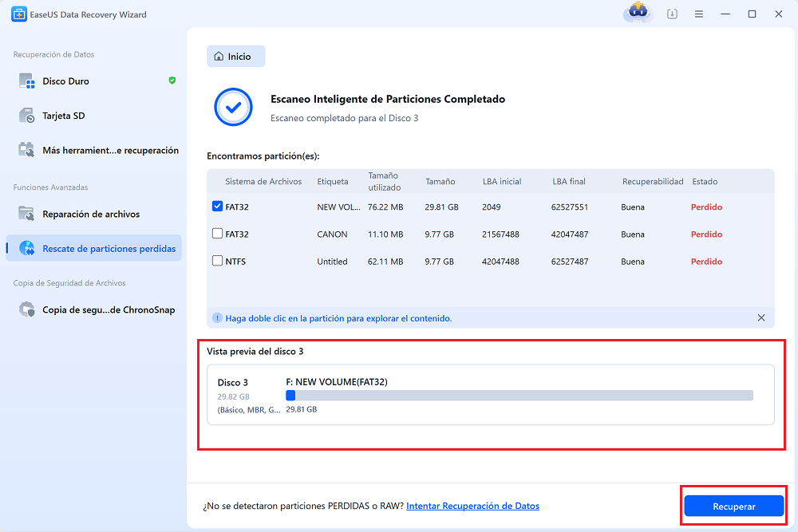Viewport: 798px width, 532px height.
Task: Click the upgrade crown icon in title bar
Action: (638, 12)
